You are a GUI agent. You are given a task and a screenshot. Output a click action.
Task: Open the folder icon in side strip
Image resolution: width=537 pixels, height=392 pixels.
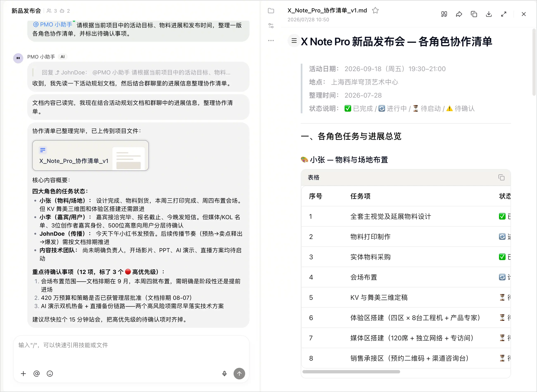(x=271, y=11)
